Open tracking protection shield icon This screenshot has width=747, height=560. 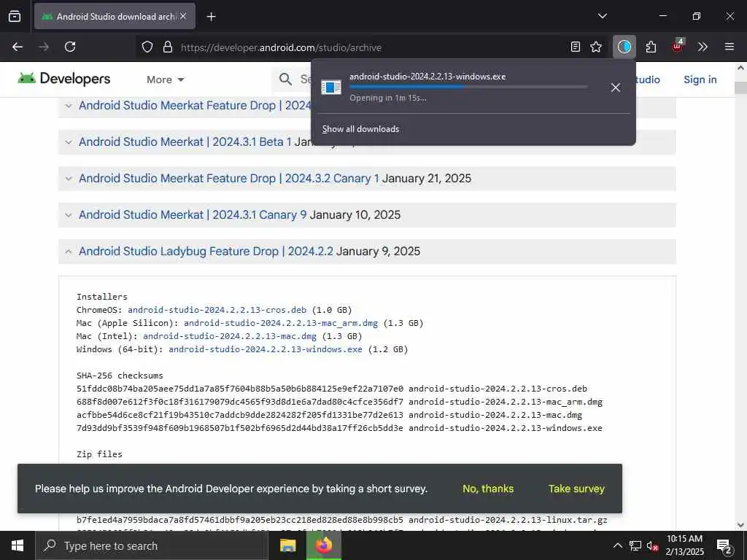[x=147, y=47]
